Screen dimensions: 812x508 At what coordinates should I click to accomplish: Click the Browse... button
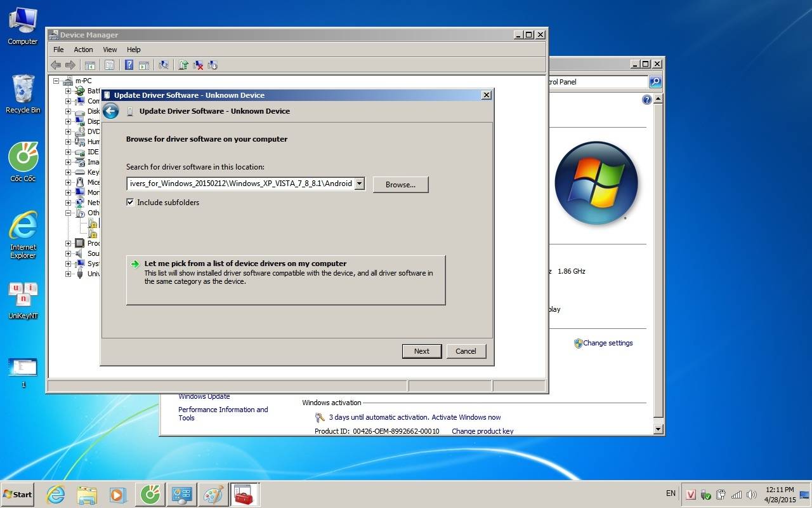click(x=400, y=184)
